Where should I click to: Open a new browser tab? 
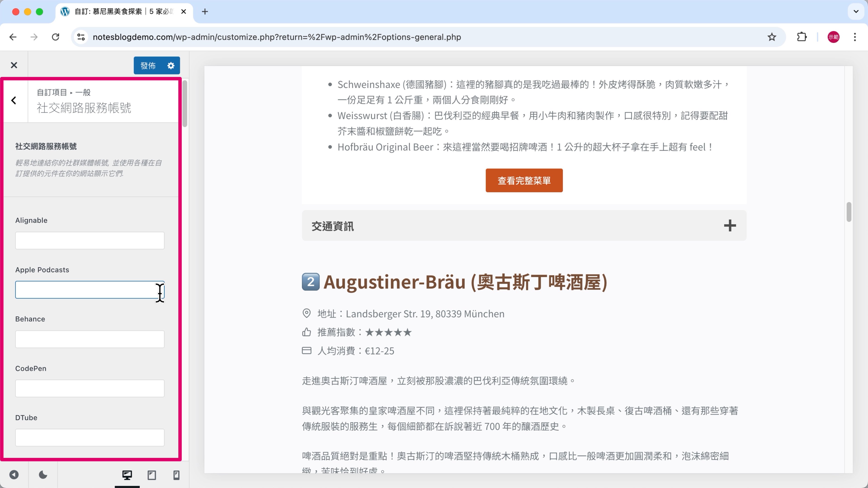[x=205, y=12]
